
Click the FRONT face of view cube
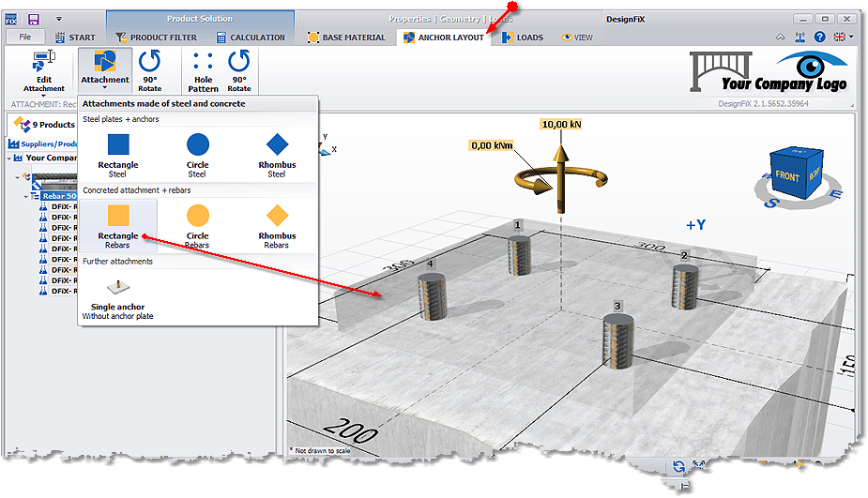(787, 177)
